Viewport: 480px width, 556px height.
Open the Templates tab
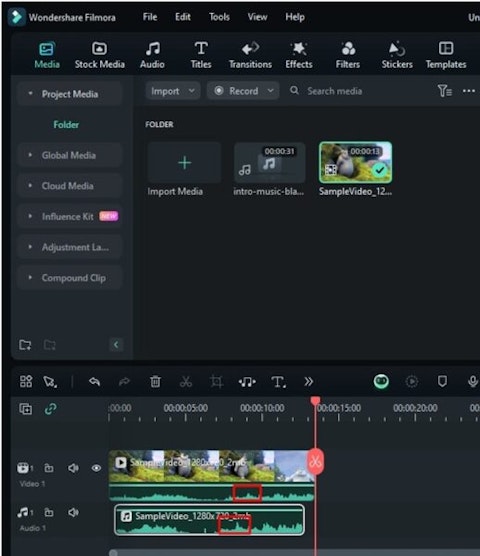[446, 55]
